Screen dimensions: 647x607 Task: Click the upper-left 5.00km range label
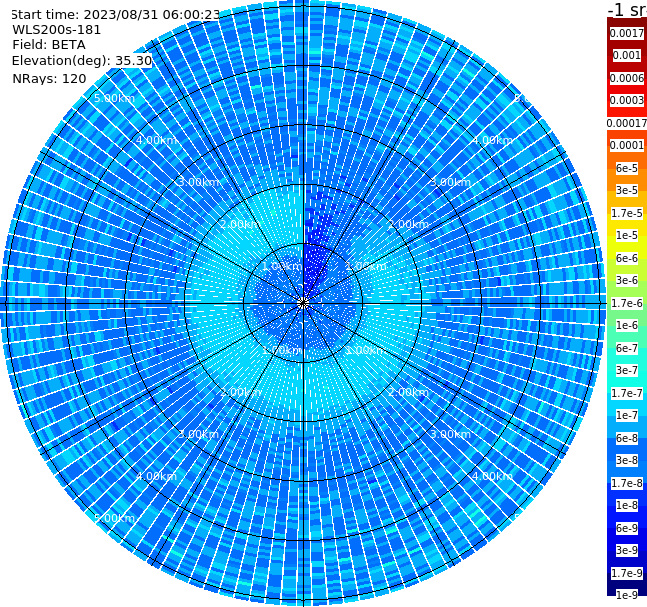(114, 98)
